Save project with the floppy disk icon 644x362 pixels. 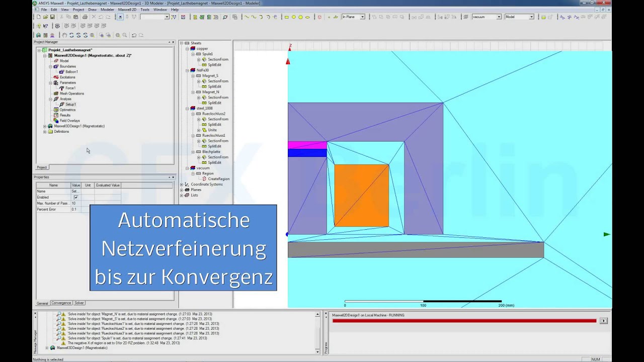coord(52,17)
